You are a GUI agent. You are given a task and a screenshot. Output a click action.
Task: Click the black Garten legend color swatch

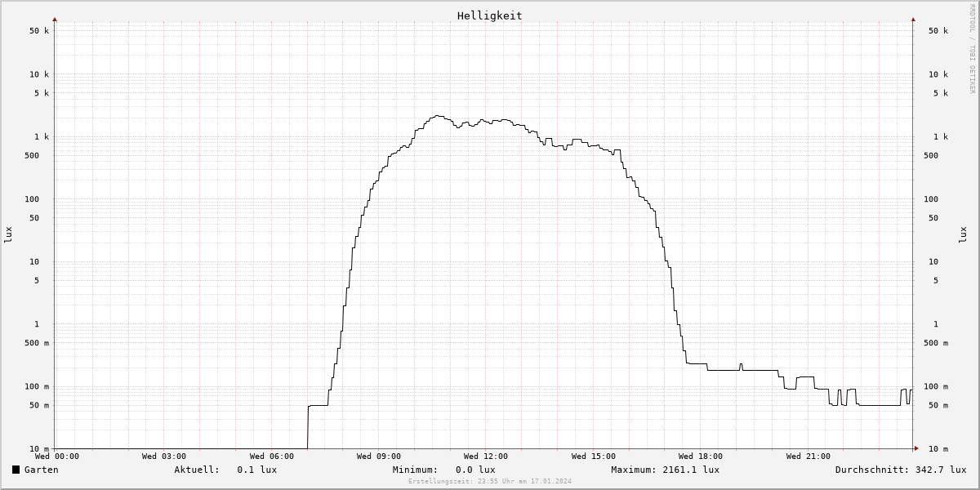16,470
